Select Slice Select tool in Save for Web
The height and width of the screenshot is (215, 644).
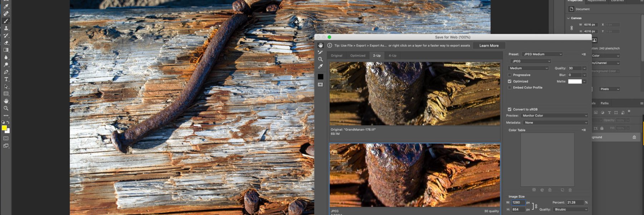pyautogui.click(x=320, y=52)
